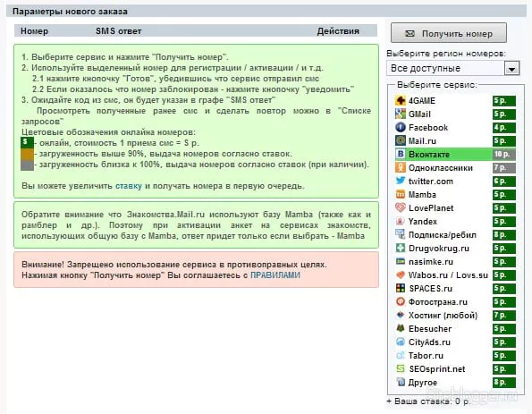The image size is (532, 414).
Task: Click the Подписка/ребил icon
Action: tap(401, 234)
